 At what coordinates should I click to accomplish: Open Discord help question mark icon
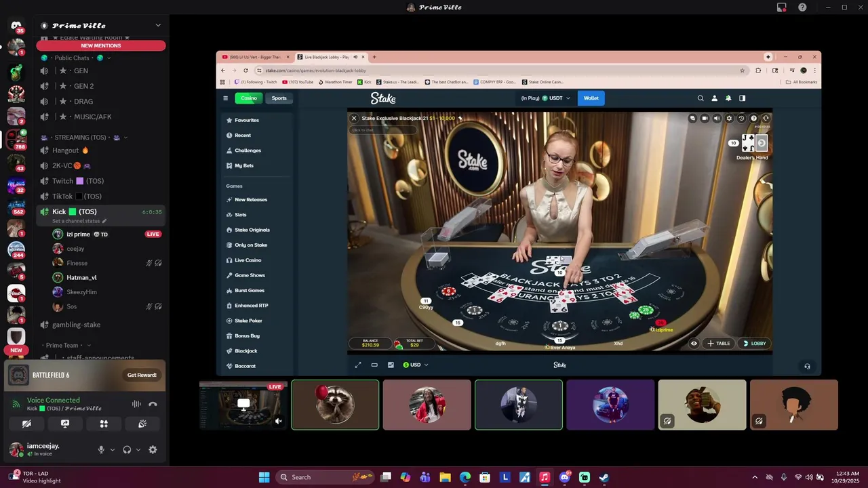802,7
